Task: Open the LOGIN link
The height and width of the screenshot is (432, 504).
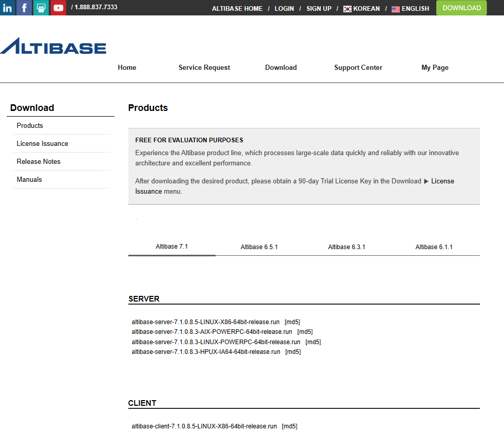Action: [284, 9]
